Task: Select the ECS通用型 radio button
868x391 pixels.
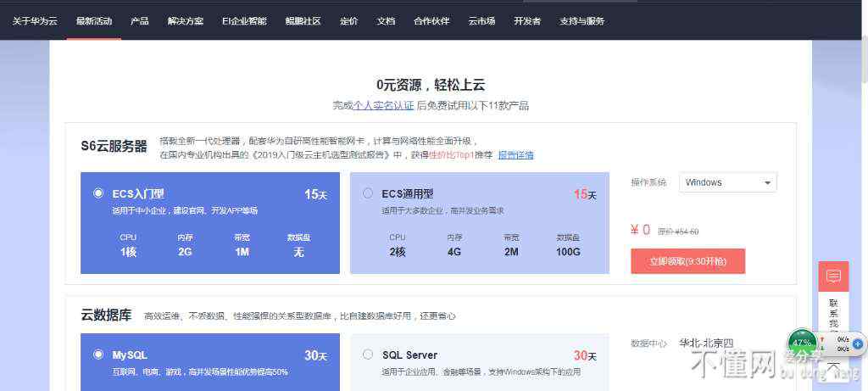Action: coord(368,193)
